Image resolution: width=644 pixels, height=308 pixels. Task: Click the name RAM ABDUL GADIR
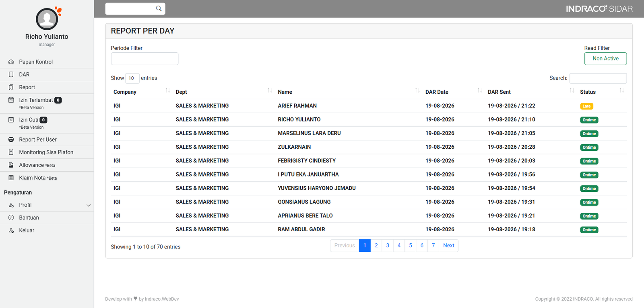click(x=301, y=229)
